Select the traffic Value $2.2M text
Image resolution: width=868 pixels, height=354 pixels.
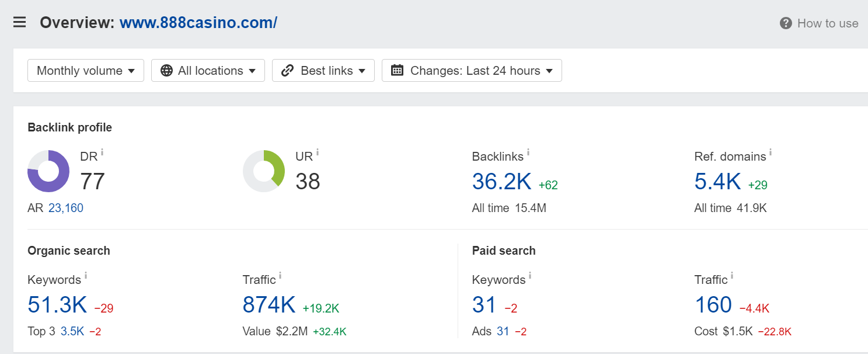click(x=276, y=331)
